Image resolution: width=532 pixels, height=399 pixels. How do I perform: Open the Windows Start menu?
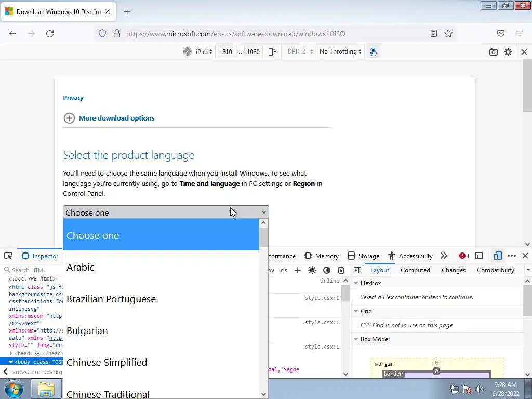tap(14, 389)
